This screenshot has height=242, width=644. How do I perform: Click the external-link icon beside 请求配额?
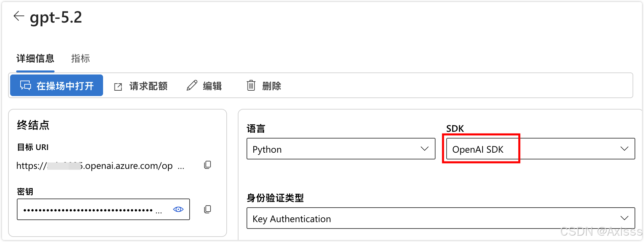[118, 87]
